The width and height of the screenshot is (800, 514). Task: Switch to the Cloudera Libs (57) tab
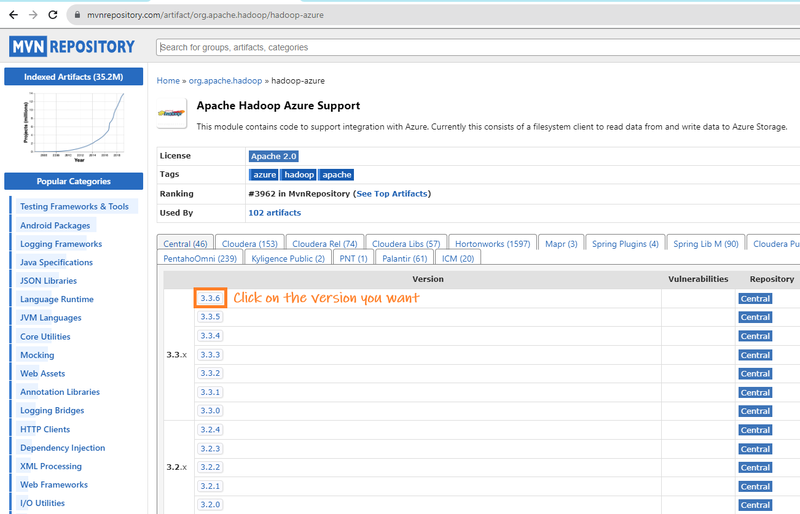(406, 243)
